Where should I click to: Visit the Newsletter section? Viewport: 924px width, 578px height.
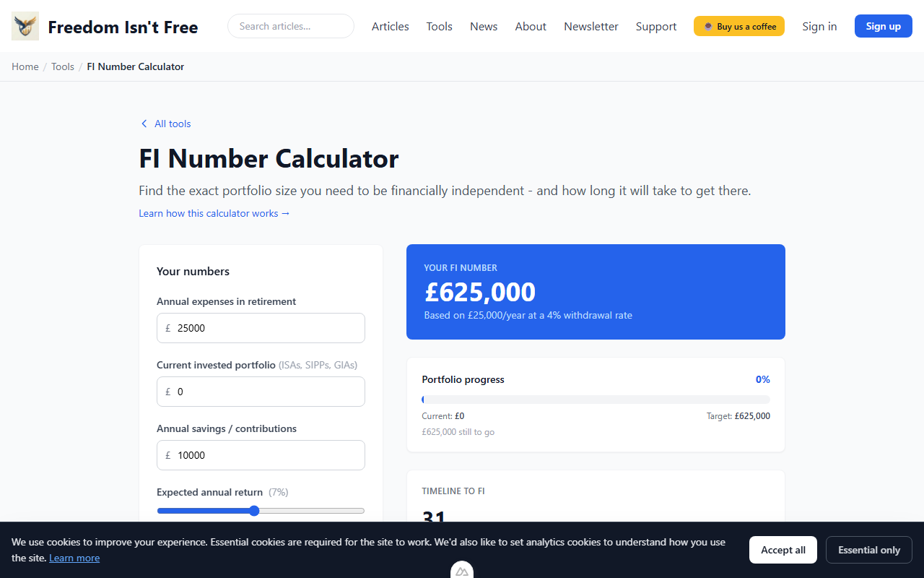click(x=590, y=26)
